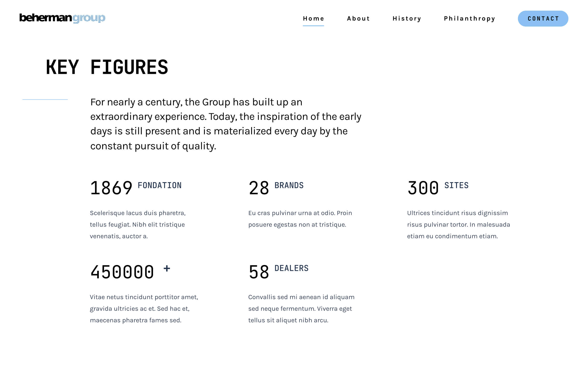
Task: Click the Convallis sed mi description text
Action: [x=301, y=309]
